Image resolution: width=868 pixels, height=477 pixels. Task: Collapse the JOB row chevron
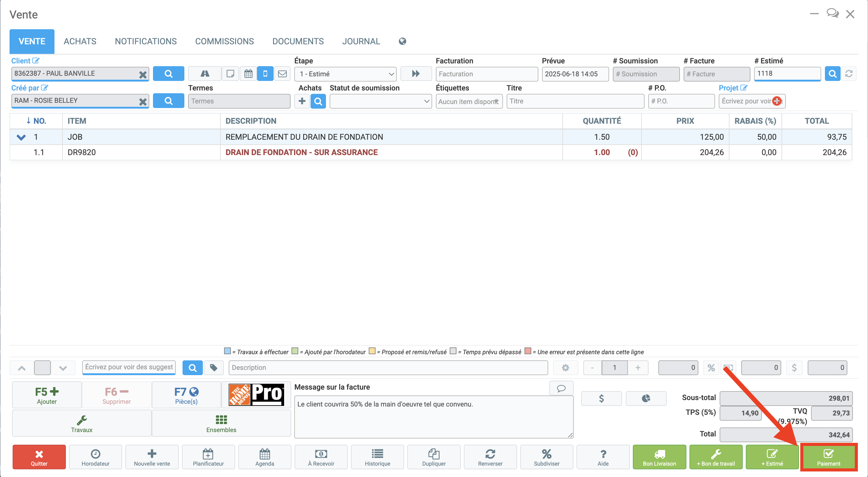click(x=21, y=137)
